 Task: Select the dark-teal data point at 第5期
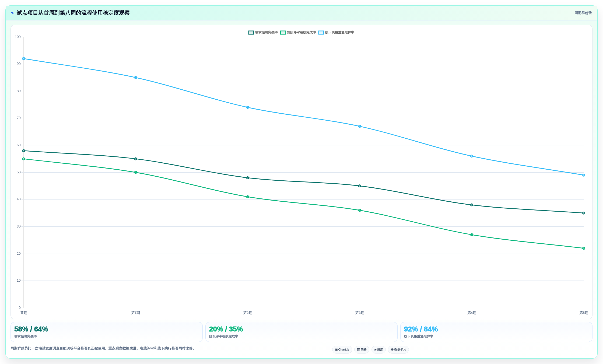[x=584, y=213]
